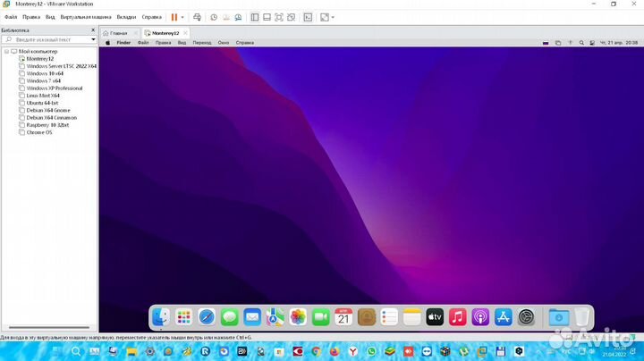This screenshot has width=644, height=361.
Task: Open the Music app in dock
Action: click(x=458, y=317)
